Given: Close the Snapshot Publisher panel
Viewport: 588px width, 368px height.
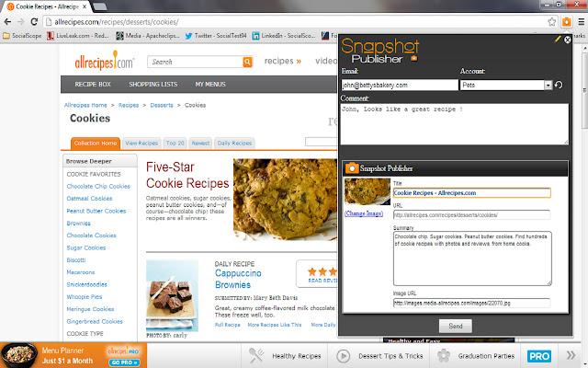Looking at the screenshot, I should (568, 40).
